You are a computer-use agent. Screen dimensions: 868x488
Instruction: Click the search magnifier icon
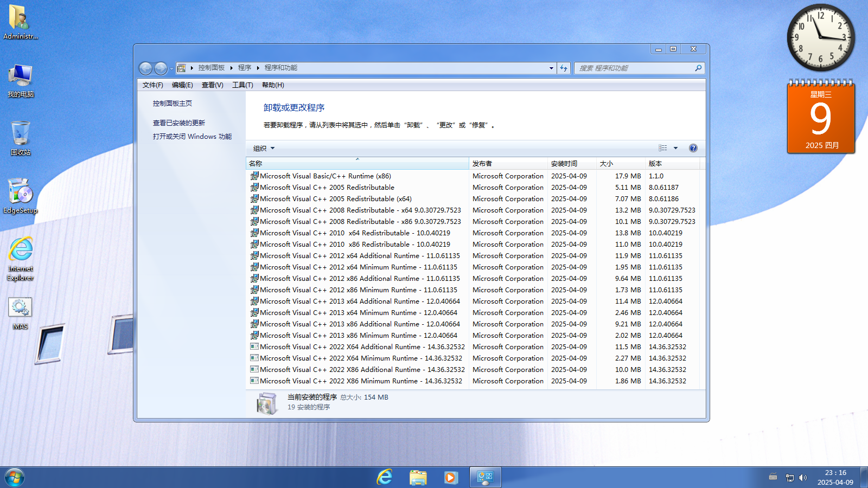coord(698,68)
